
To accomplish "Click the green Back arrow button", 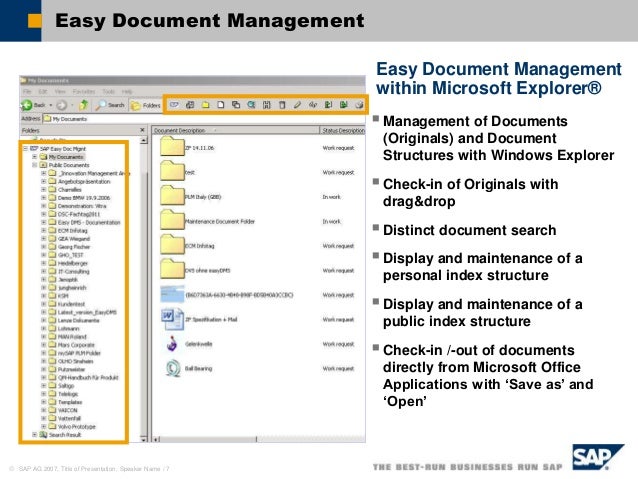I will pyautogui.click(x=27, y=105).
